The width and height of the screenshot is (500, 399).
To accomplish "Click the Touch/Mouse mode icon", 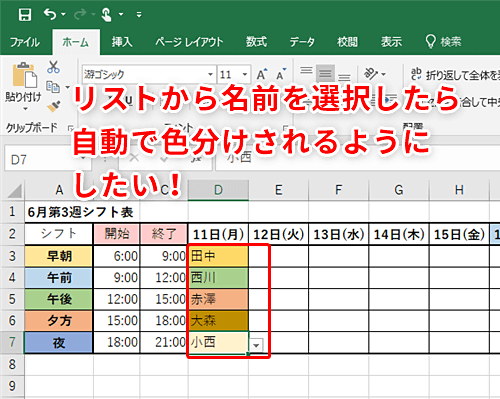I will point(106,14).
